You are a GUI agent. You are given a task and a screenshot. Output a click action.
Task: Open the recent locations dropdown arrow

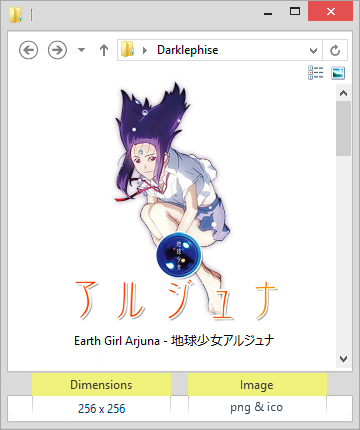click(81, 50)
